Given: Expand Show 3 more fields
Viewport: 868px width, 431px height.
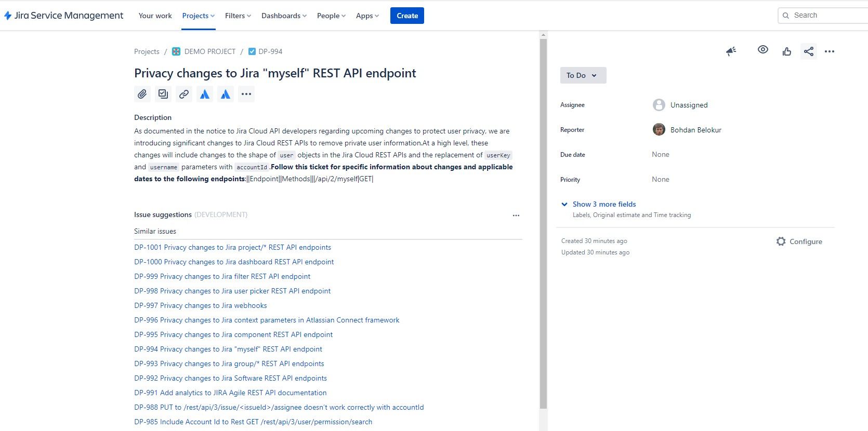Looking at the screenshot, I should click(x=604, y=204).
